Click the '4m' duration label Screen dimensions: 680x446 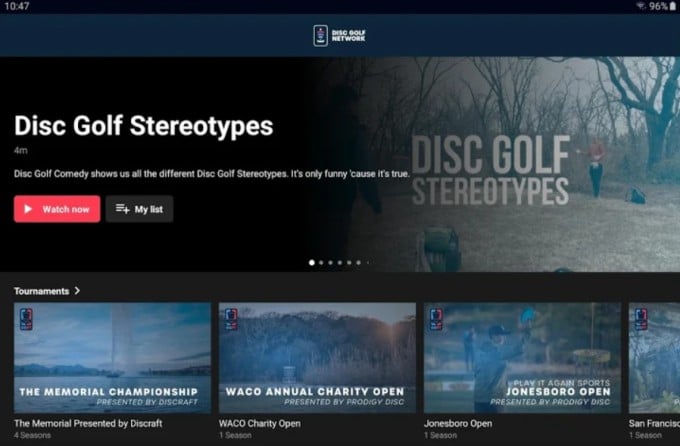(20, 151)
